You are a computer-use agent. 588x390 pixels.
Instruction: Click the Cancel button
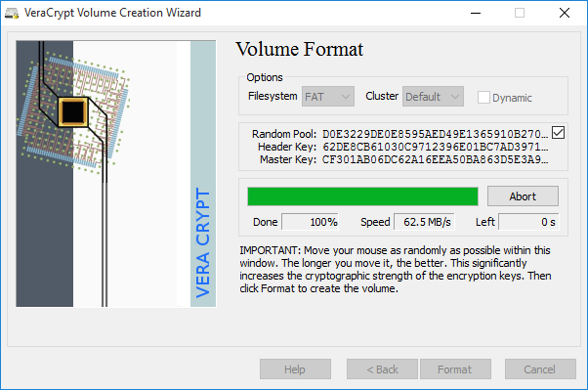point(540,369)
